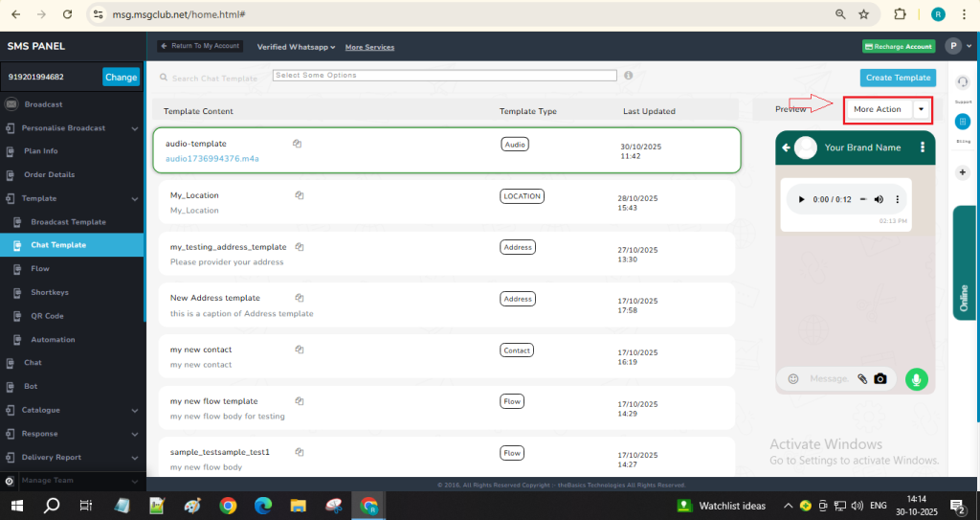
Task: Click the green microphone button in preview
Action: tap(917, 379)
